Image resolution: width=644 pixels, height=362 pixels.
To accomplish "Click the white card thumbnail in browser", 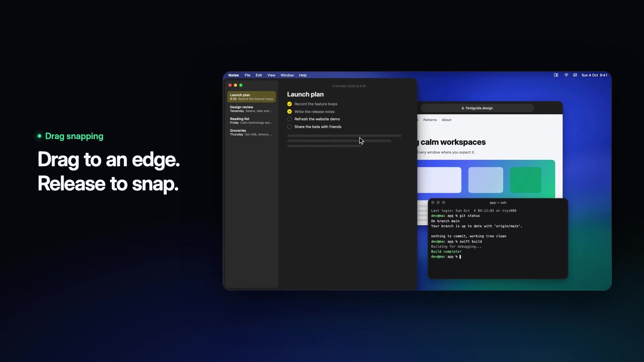I will [x=439, y=180].
